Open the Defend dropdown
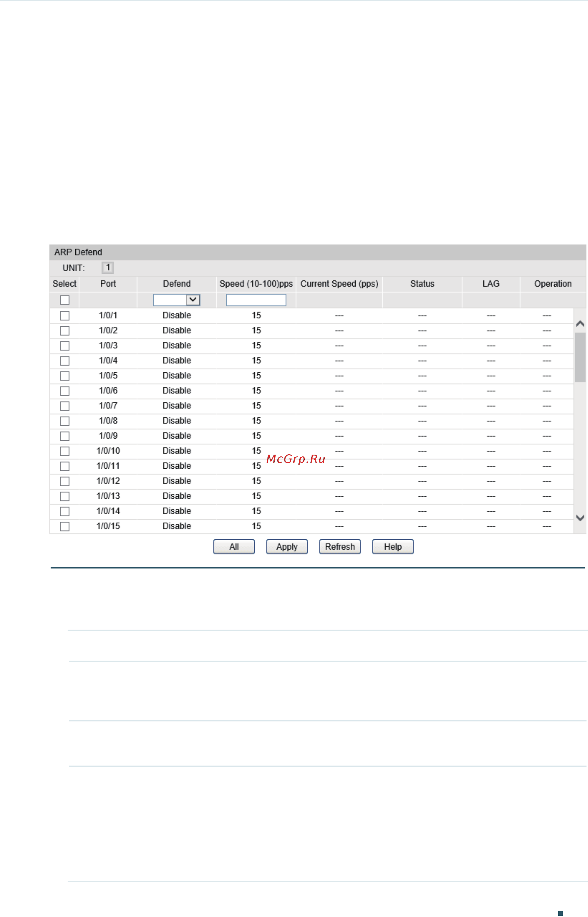This screenshot has height=917, width=588. click(177, 300)
